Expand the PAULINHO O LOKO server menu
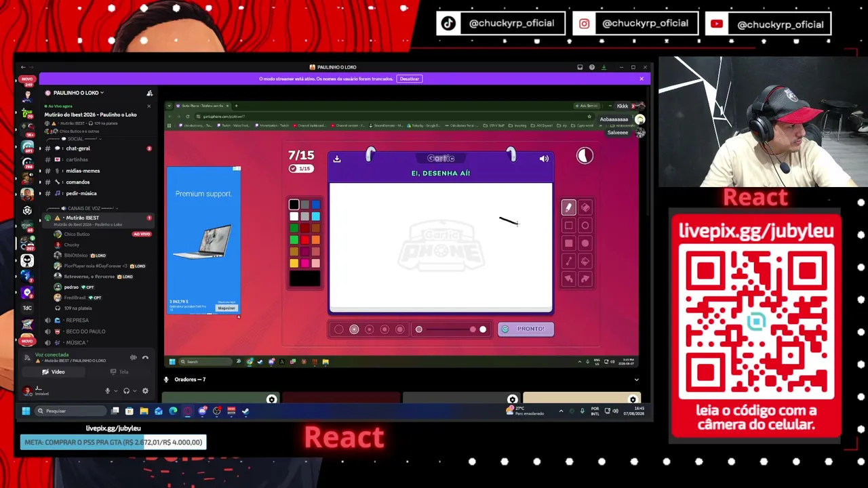The width and height of the screenshot is (868, 488). (79, 93)
